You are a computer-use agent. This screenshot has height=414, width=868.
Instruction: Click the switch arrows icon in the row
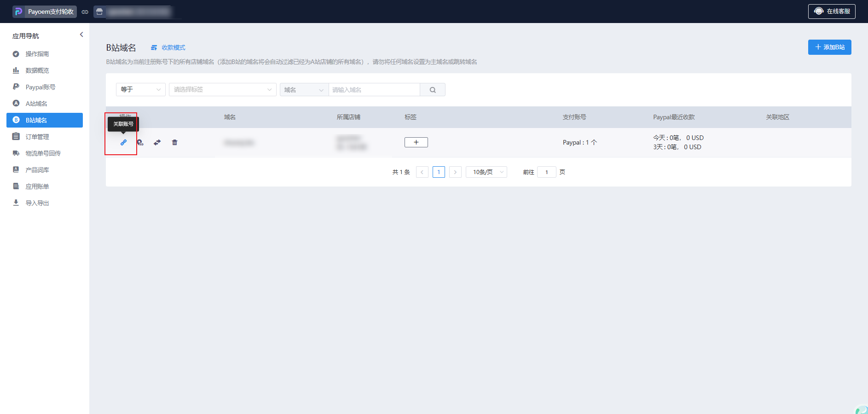[x=157, y=142]
